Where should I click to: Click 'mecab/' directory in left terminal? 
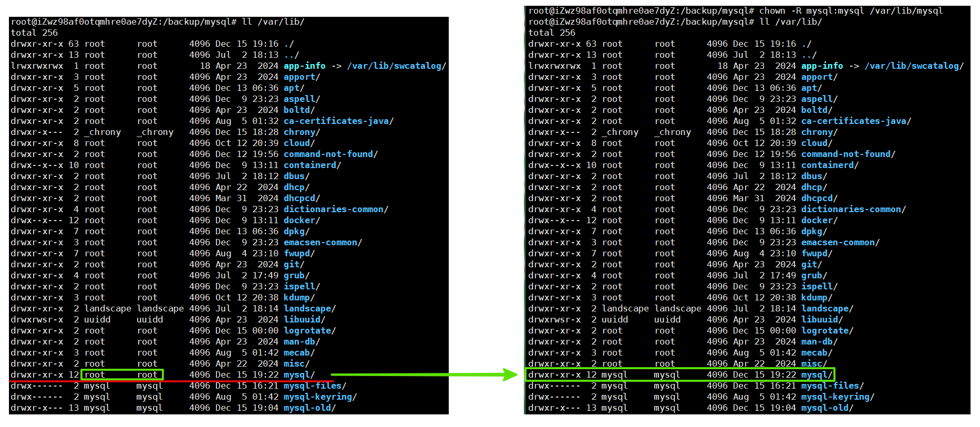tap(300, 353)
